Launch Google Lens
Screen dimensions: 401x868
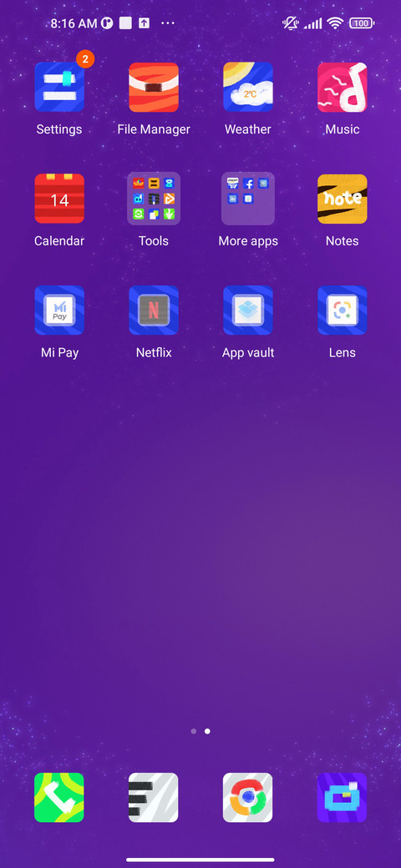point(342,310)
